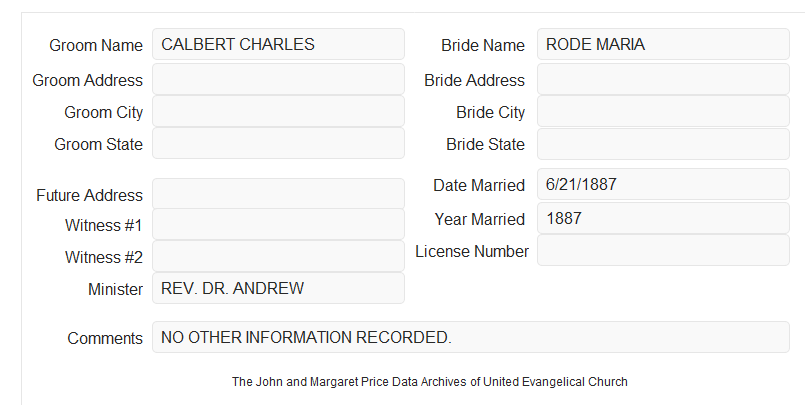This screenshot has height=405, width=805.
Task: Click Minister field containing REV. DR. ANDREW
Action: tap(278, 288)
